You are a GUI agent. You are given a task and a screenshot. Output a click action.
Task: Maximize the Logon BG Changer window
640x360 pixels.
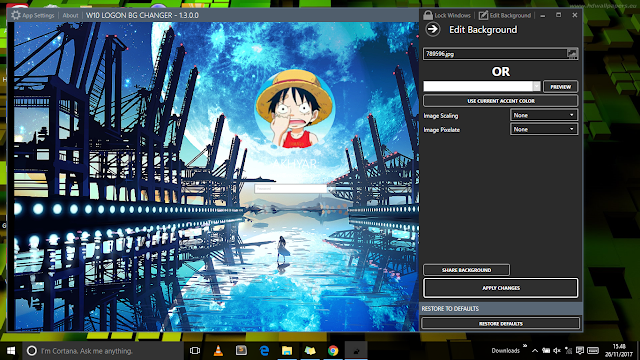(558, 15)
